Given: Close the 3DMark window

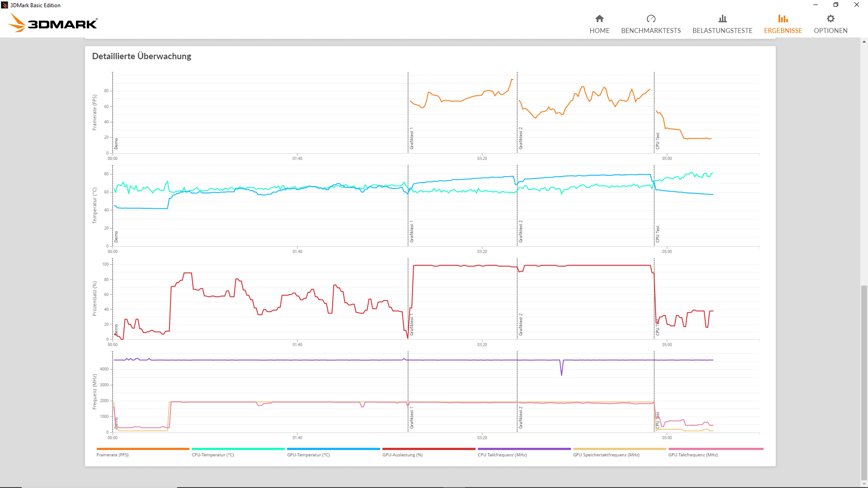Looking at the screenshot, I should point(857,5).
